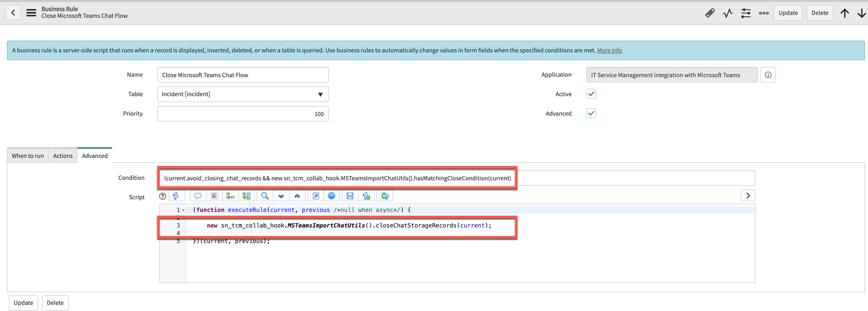Toggle syntax highlighting in script editor
The height and width of the screenshot is (311, 868).
(176, 196)
